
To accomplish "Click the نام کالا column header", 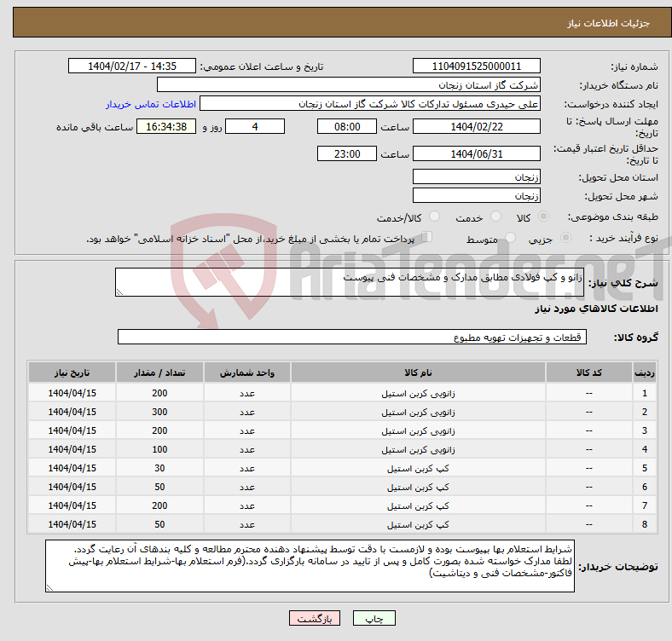I will pyautogui.click(x=418, y=372).
